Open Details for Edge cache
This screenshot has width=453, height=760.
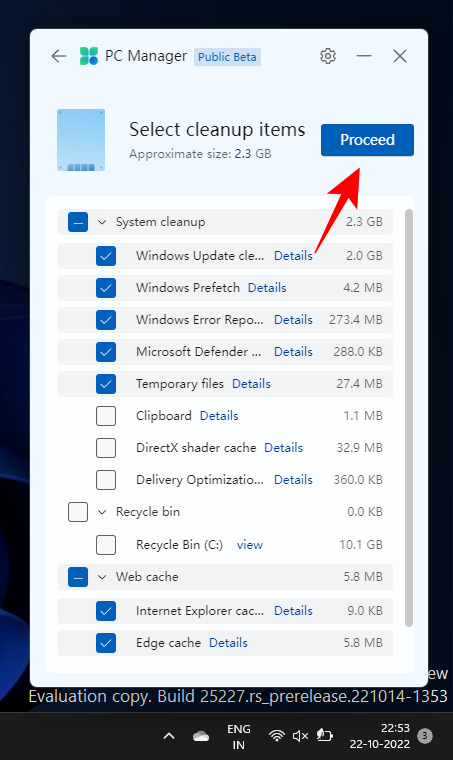(228, 643)
